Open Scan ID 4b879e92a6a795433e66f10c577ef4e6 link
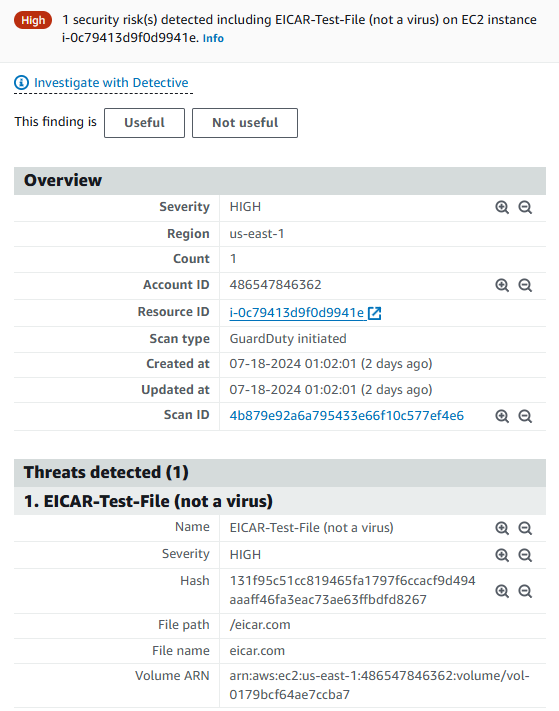The width and height of the screenshot is (559, 711). [346, 416]
